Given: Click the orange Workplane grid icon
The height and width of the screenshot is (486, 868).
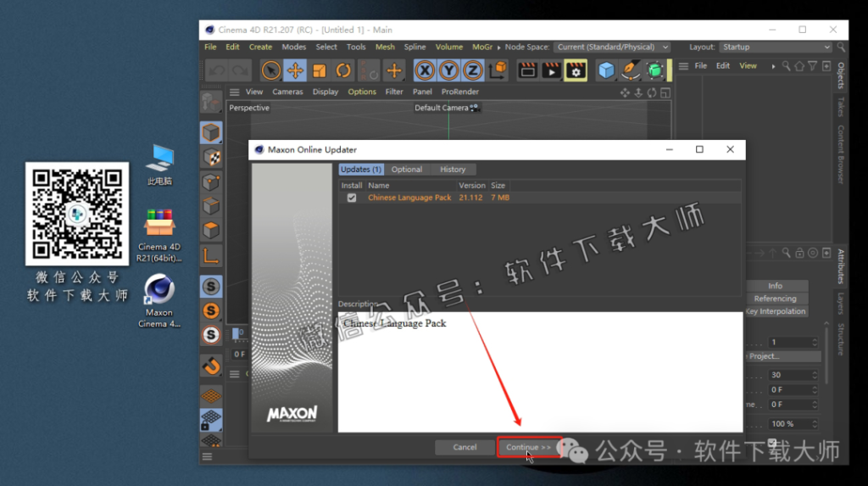Looking at the screenshot, I should [211, 396].
